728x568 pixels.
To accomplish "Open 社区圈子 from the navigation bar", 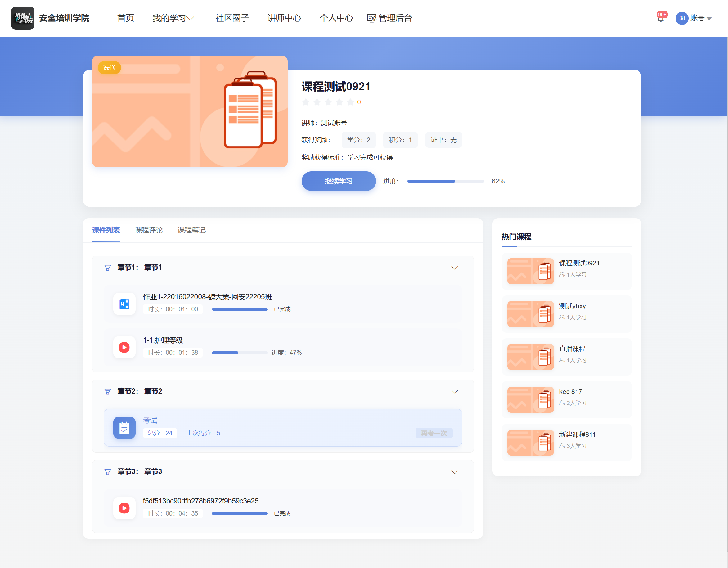I will click(232, 18).
